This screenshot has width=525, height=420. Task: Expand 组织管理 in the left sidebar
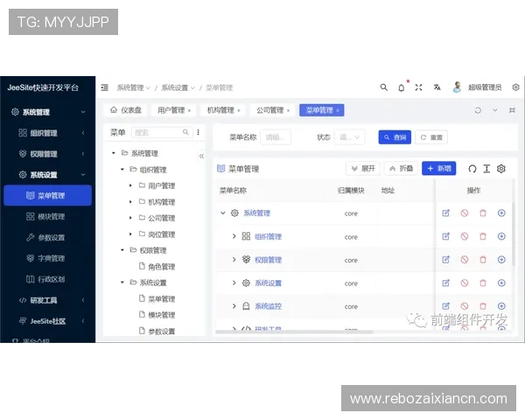click(47, 133)
